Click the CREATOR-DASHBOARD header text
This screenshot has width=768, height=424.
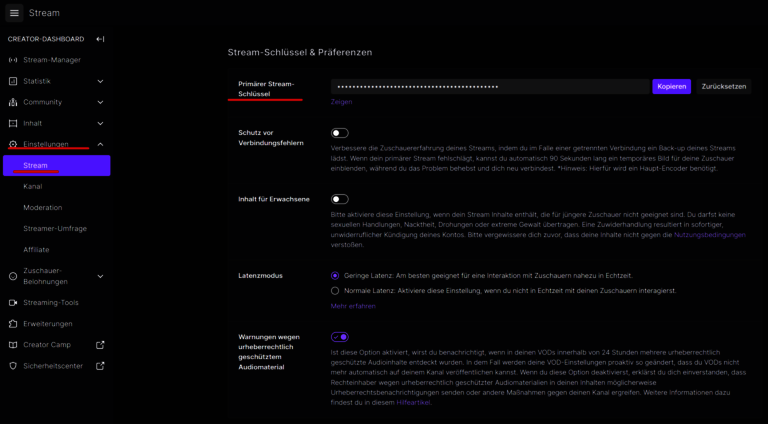point(46,39)
